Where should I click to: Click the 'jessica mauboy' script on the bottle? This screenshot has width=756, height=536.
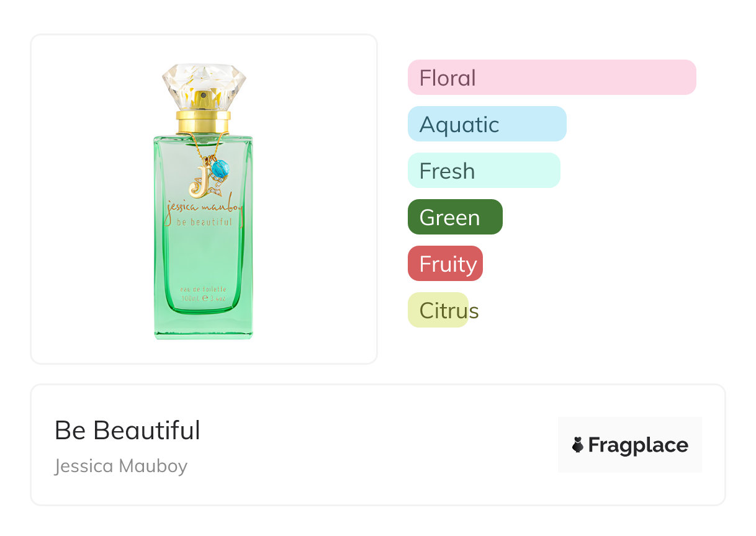pyautogui.click(x=204, y=208)
